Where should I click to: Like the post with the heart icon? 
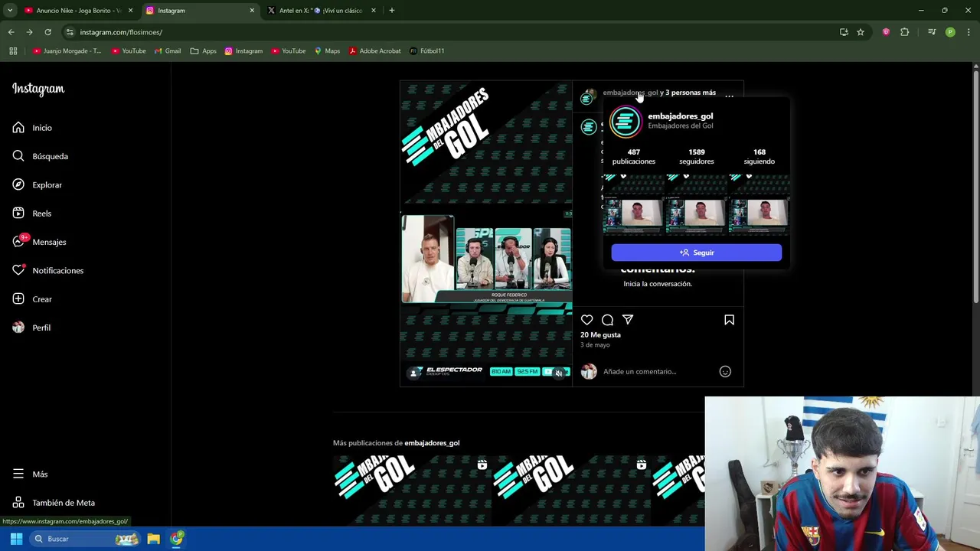pyautogui.click(x=586, y=320)
